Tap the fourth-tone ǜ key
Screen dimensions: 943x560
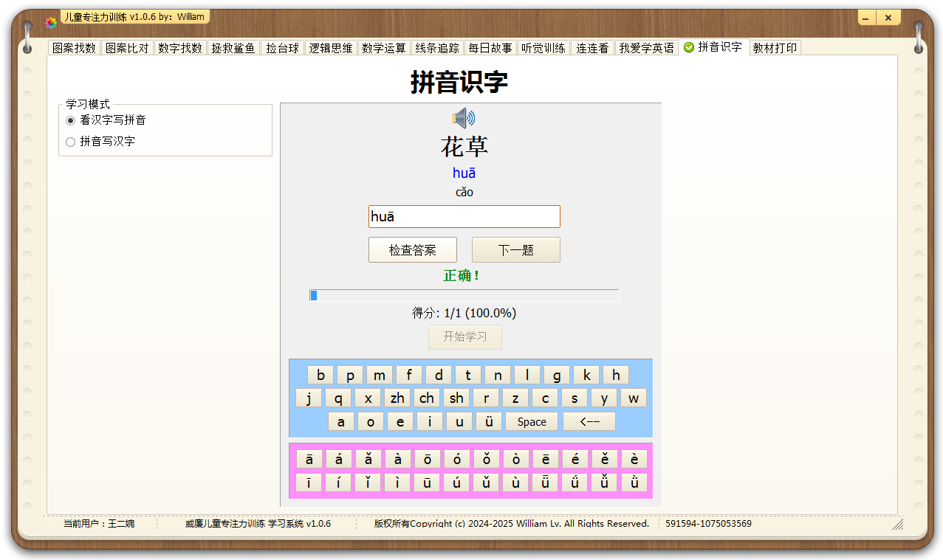(x=634, y=483)
